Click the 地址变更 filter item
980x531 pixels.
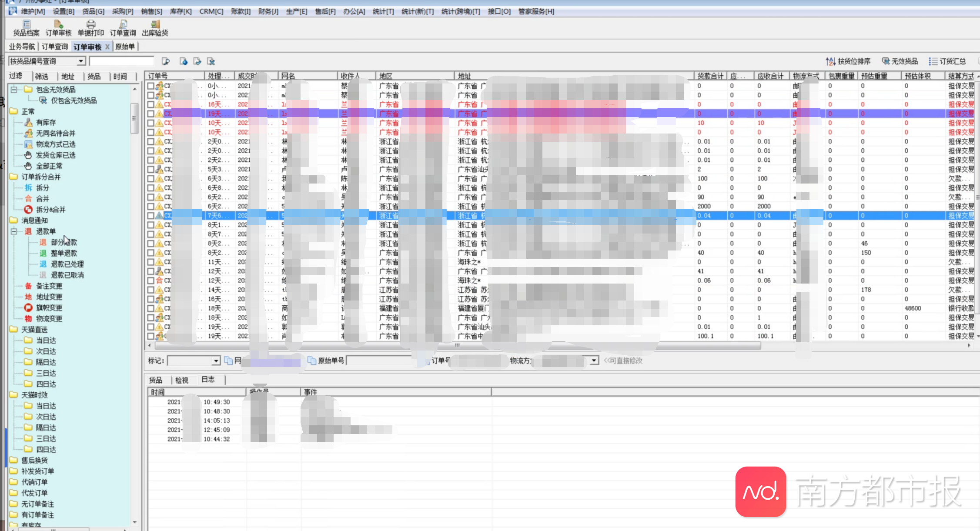pos(49,297)
